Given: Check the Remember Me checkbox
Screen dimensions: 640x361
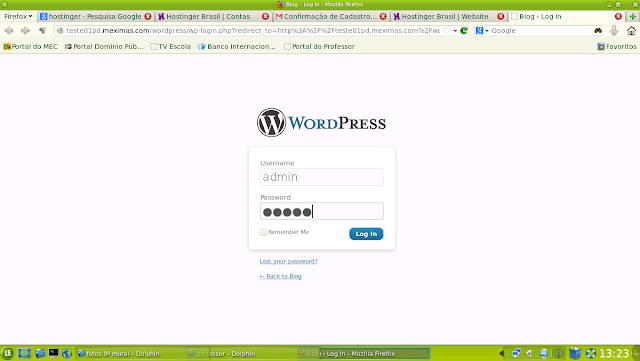Looking at the screenshot, I should 263,232.
